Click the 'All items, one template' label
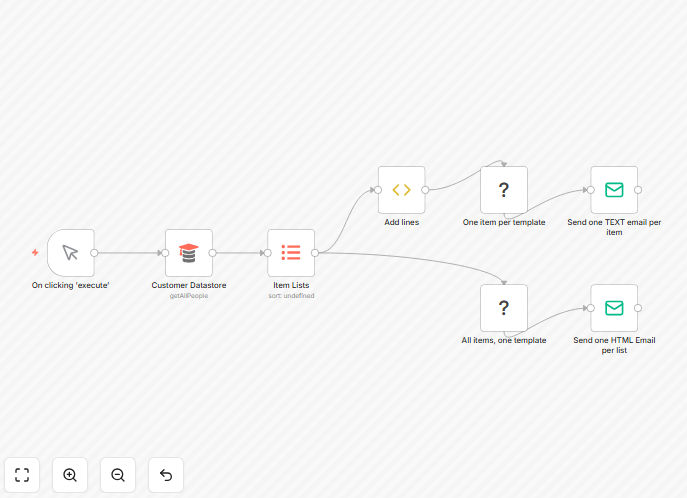 [x=504, y=340]
